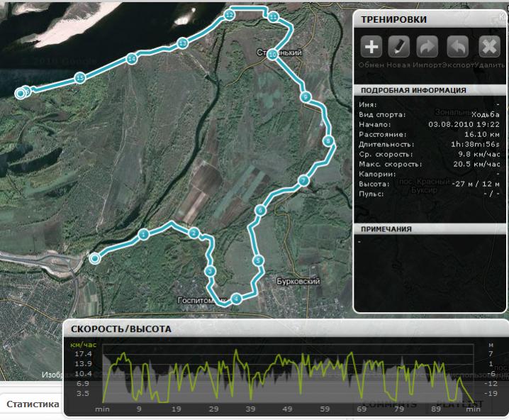
Task: Select kilometer marker 1 on the route
Action: (143, 234)
